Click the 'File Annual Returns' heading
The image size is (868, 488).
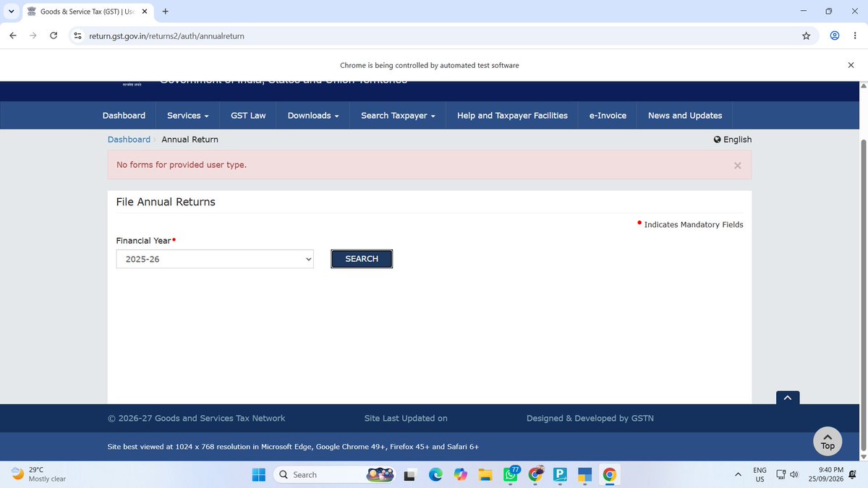click(166, 202)
